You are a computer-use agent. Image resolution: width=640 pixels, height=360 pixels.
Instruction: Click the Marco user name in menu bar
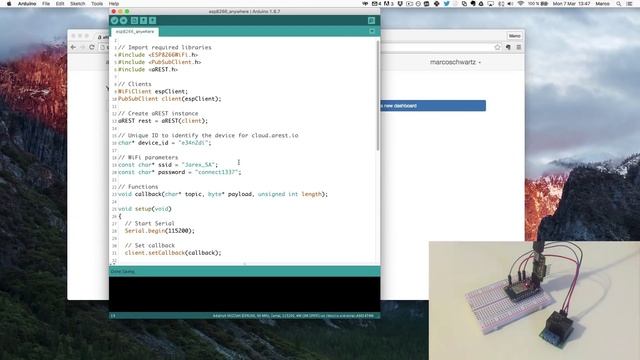602,4
